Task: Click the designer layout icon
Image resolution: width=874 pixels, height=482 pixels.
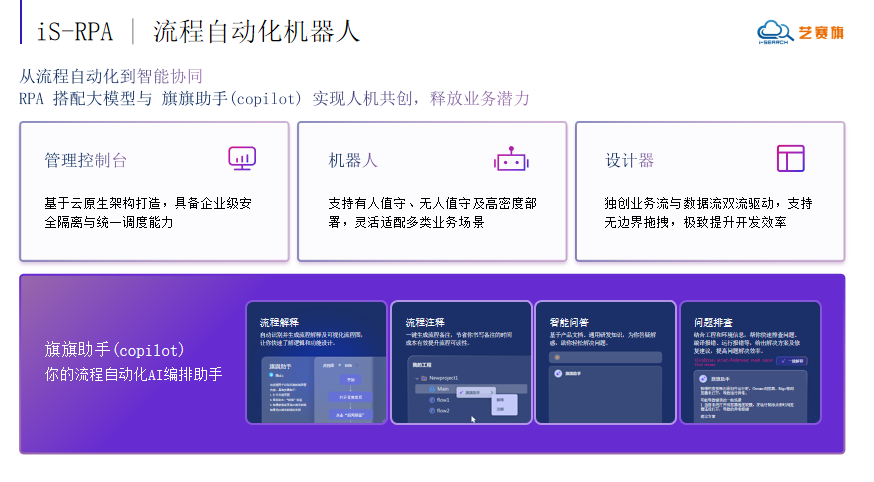Action: point(790,158)
